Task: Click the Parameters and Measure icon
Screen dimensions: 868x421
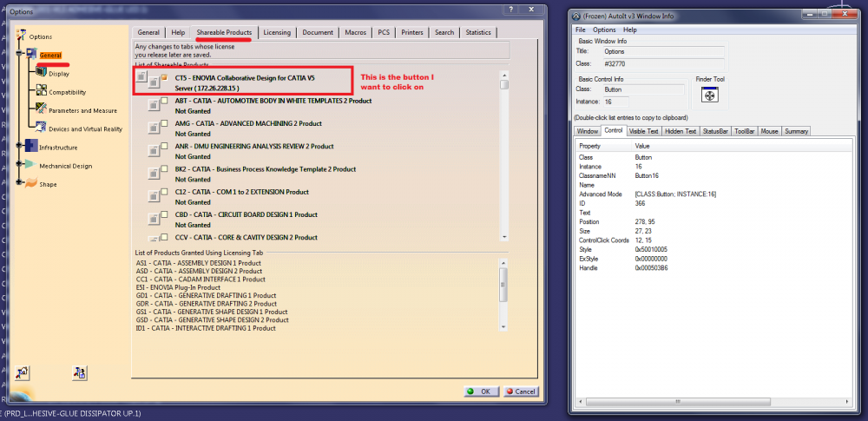Action: (x=42, y=109)
